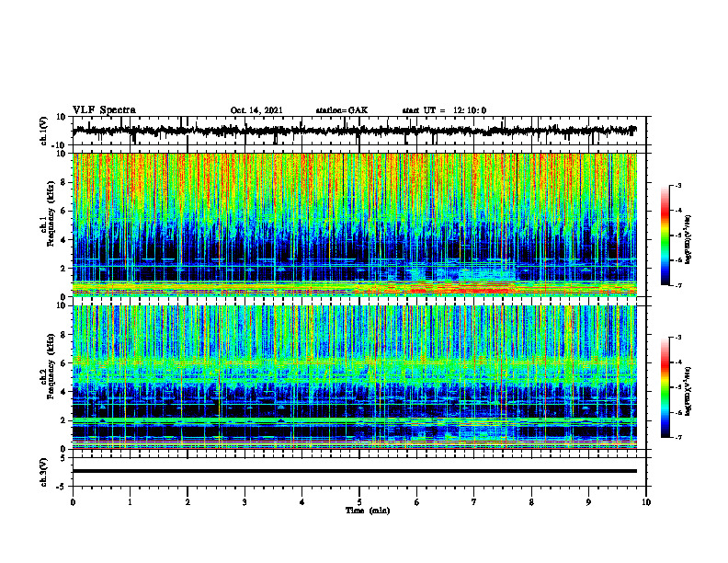
Task: Click the "-3" label on ch.1 color bar
Action: tap(678, 186)
